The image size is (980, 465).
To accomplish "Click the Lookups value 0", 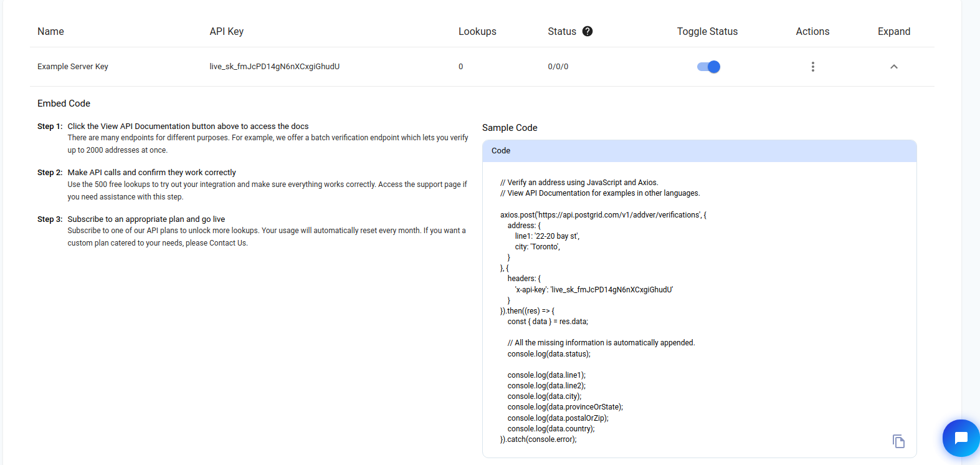I will pyautogui.click(x=461, y=67).
